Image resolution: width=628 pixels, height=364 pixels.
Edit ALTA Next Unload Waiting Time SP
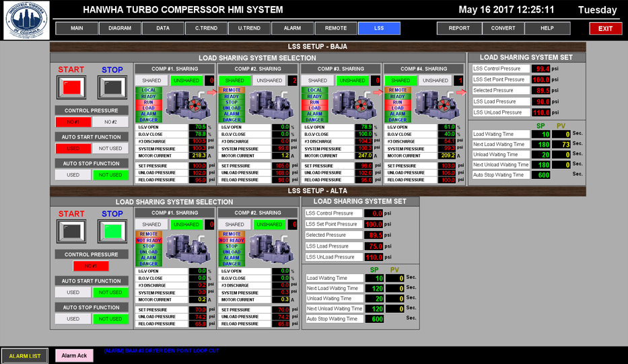(x=374, y=309)
